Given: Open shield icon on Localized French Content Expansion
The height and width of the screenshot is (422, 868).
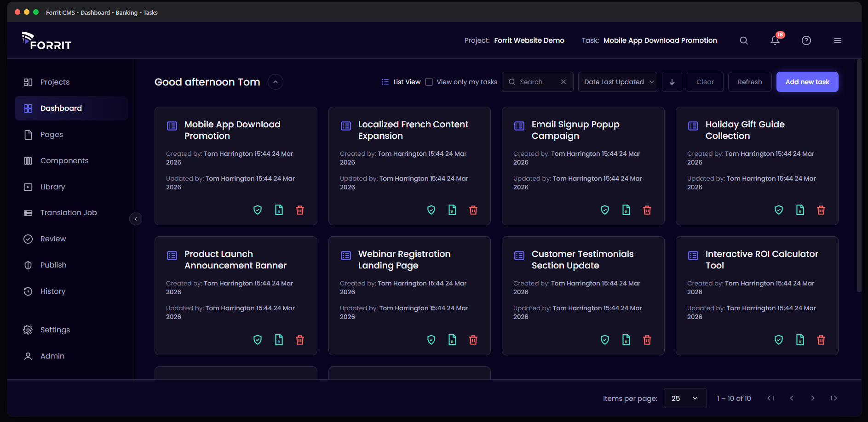Looking at the screenshot, I should [431, 210].
